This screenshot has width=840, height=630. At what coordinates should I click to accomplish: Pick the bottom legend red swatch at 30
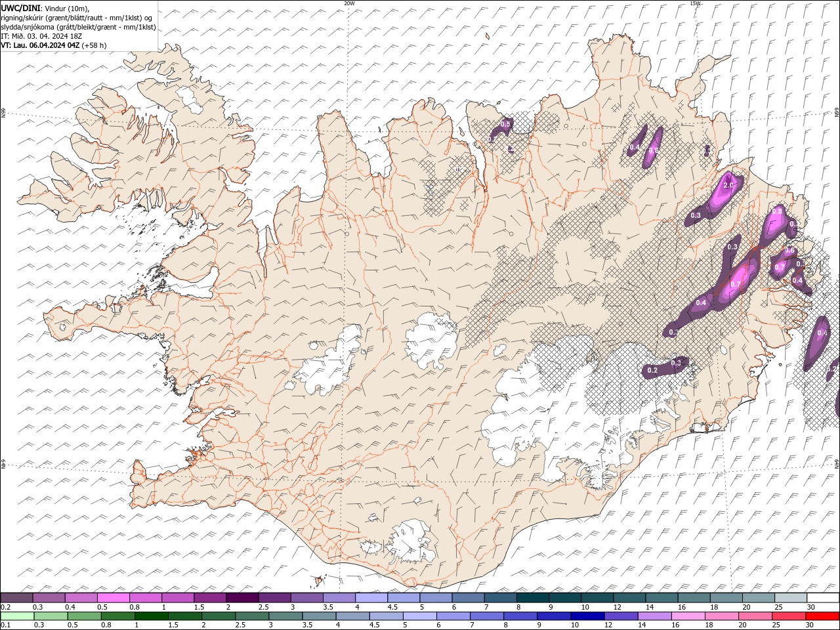pyautogui.click(x=822, y=616)
